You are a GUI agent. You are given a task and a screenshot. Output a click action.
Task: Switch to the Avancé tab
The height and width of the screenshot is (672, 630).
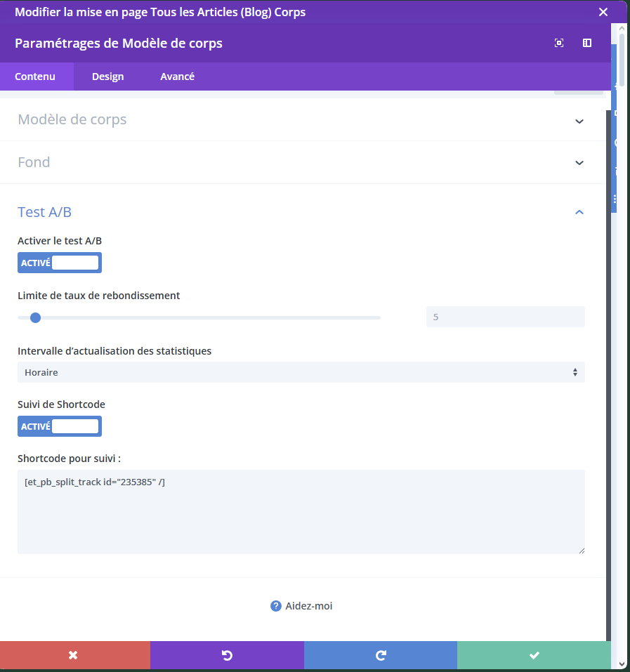177,77
